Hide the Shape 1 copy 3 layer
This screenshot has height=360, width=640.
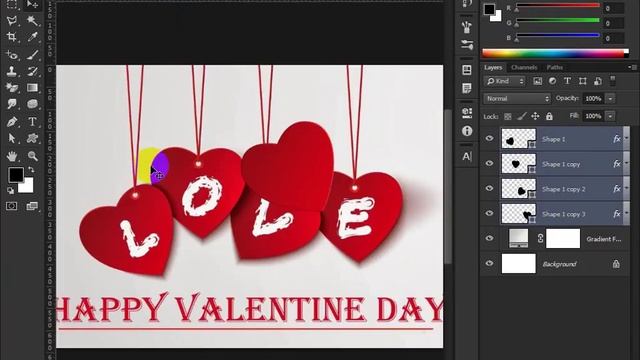[489, 213]
